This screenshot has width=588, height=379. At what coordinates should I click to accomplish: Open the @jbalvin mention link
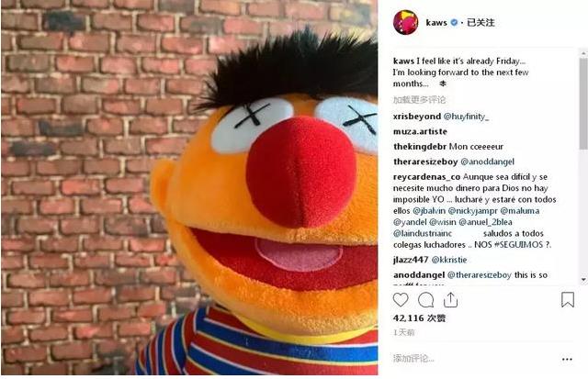429,211
